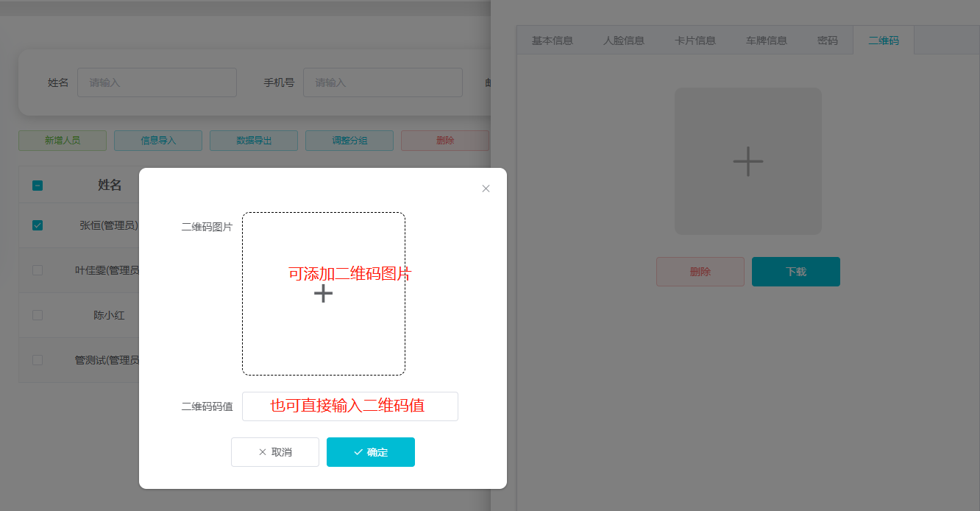Click the name 张恒(管理员) in the table
This screenshot has height=511, width=980.
coord(109,225)
